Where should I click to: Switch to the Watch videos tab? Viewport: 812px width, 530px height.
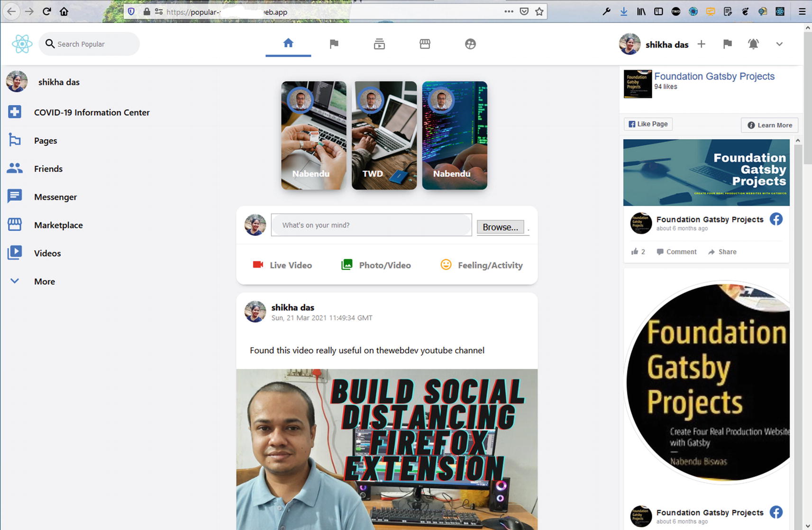[x=379, y=44]
